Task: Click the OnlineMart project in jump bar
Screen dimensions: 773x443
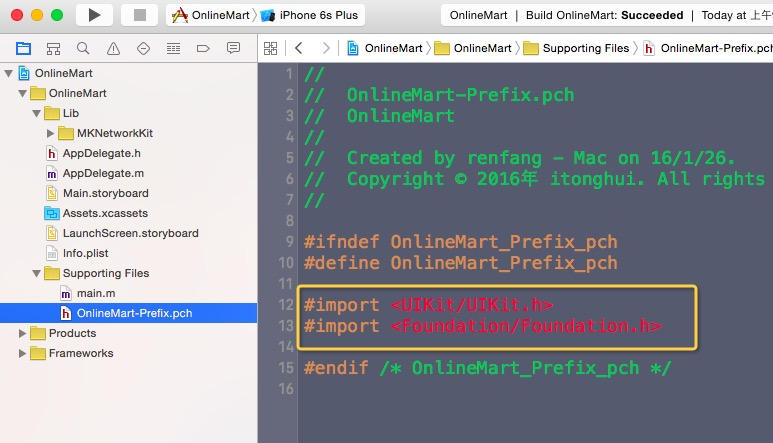Action: click(x=385, y=48)
